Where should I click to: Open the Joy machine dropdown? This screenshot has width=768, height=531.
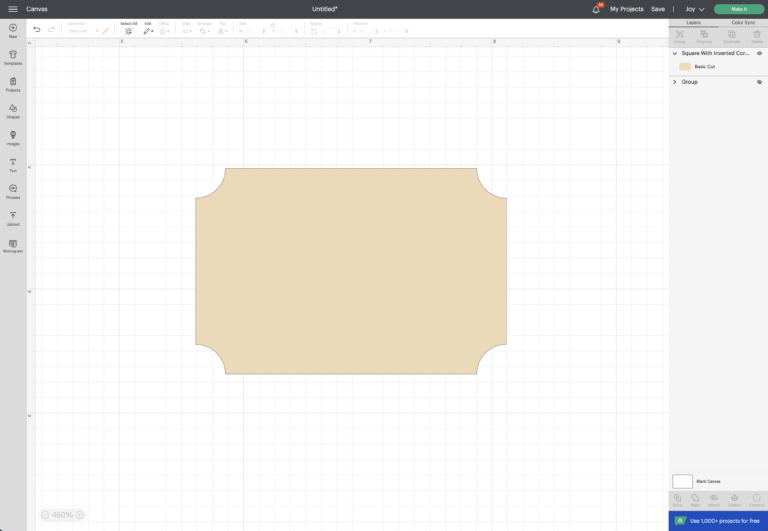tap(694, 9)
